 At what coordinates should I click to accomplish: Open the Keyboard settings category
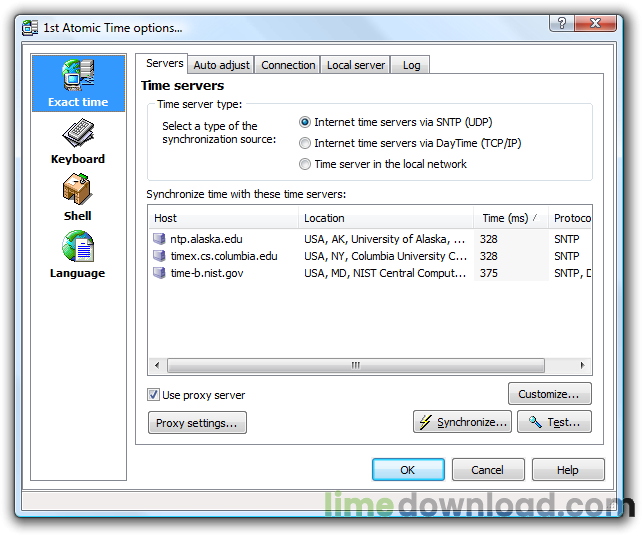point(78,142)
